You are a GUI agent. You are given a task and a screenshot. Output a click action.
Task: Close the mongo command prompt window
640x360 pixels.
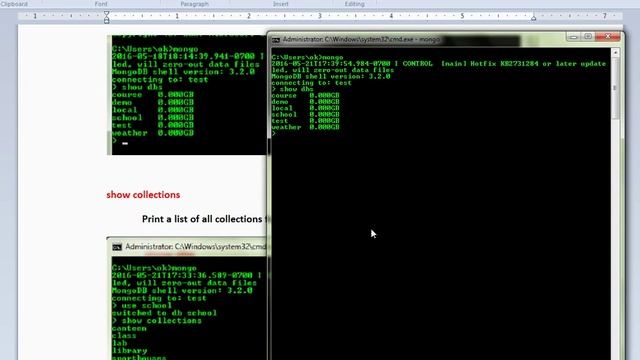point(608,37)
